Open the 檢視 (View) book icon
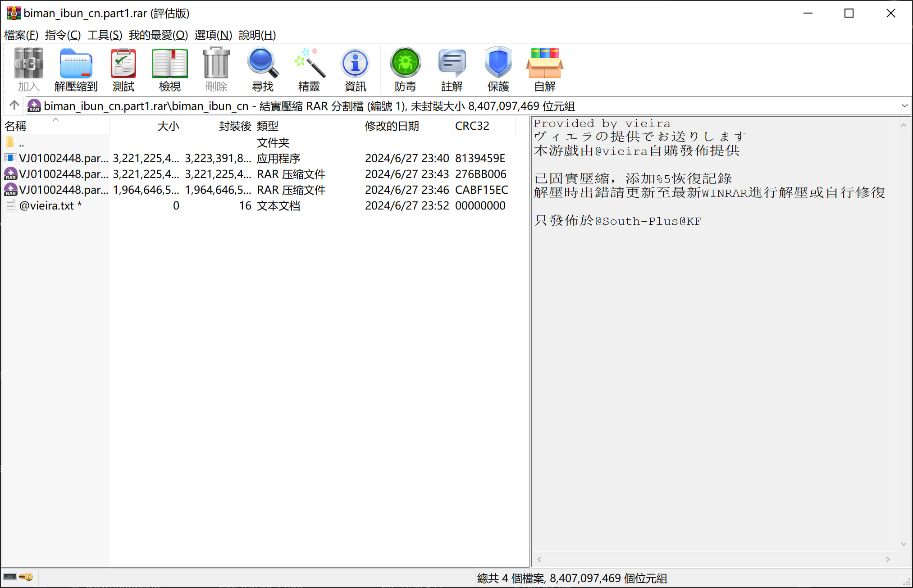Image resolution: width=913 pixels, height=588 pixels. 169,69
